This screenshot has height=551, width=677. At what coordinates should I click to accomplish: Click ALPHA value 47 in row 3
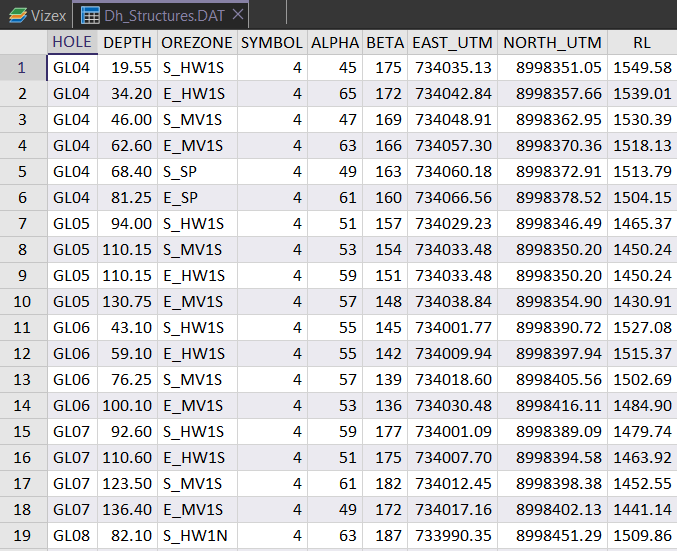tap(335, 120)
